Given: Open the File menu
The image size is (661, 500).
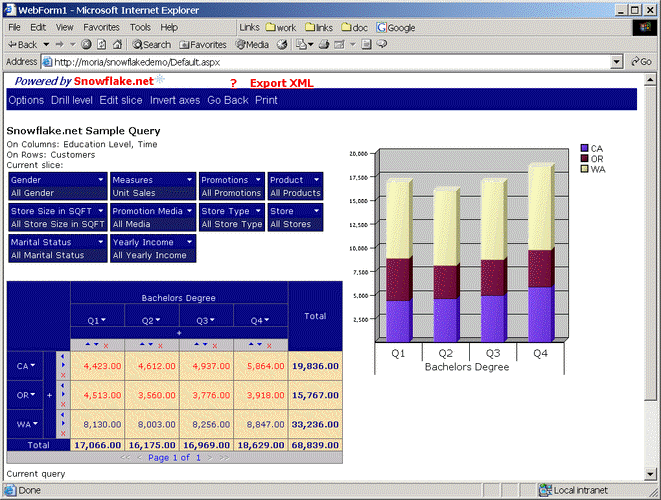Looking at the screenshot, I should click(14, 27).
